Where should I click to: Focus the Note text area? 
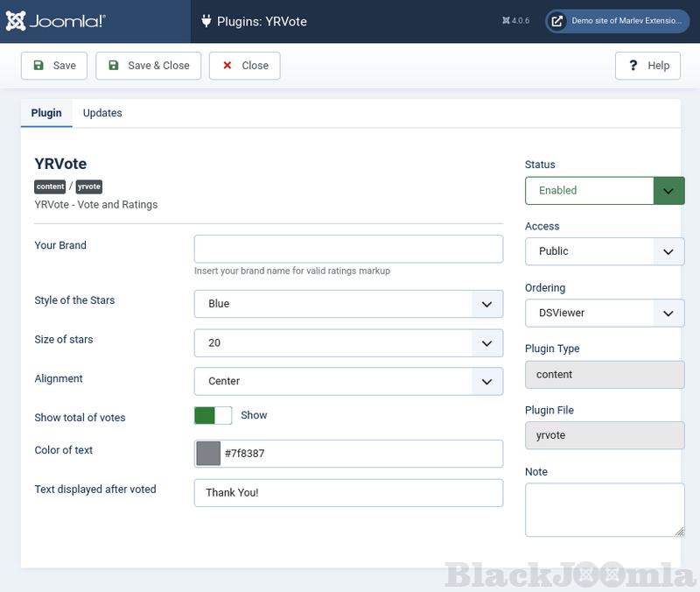click(x=604, y=509)
